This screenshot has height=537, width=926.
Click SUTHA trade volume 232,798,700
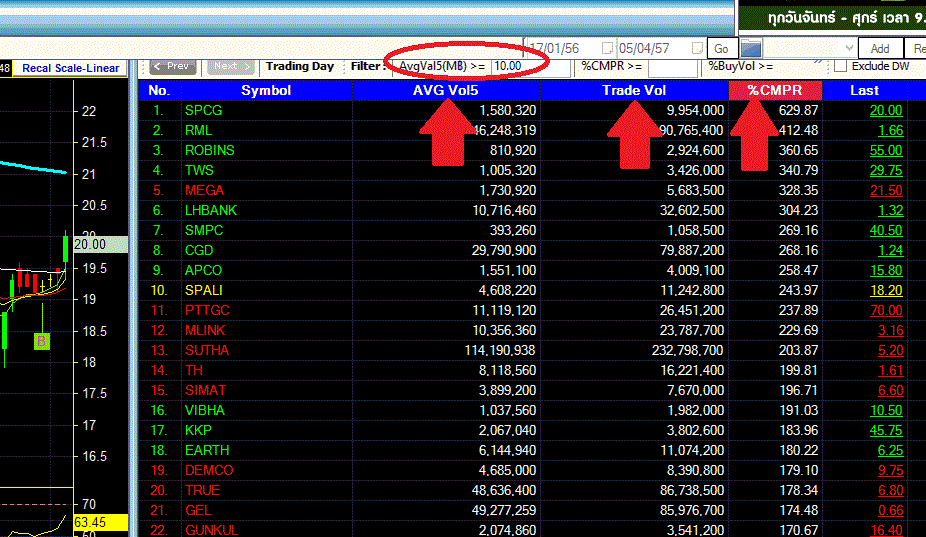point(687,351)
